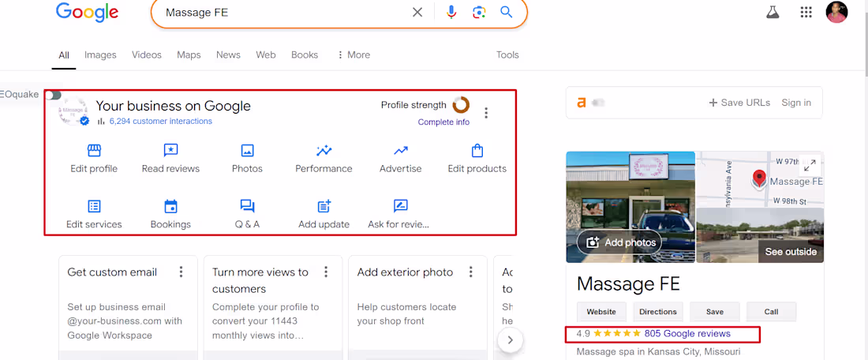The height and width of the screenshot is (360, 868).
Task: Open the 6,294 customer interactions link
Action: [160, 122]
